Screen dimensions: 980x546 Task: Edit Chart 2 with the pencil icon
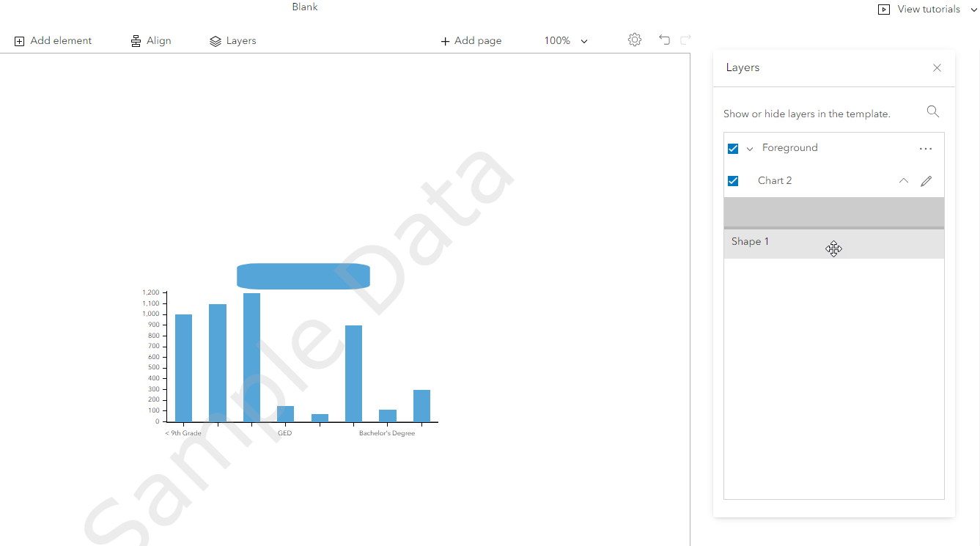point(926,180)
